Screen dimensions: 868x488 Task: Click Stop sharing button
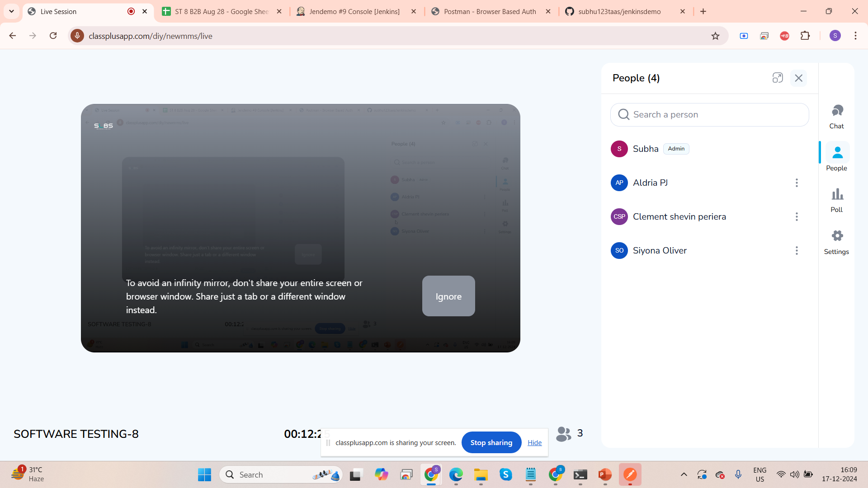click(491, 443)
